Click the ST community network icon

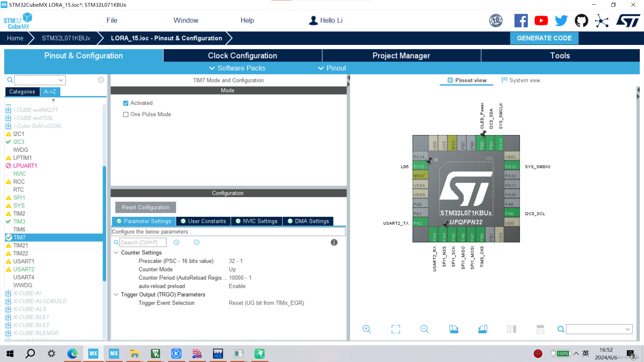(x=602, y=21)
